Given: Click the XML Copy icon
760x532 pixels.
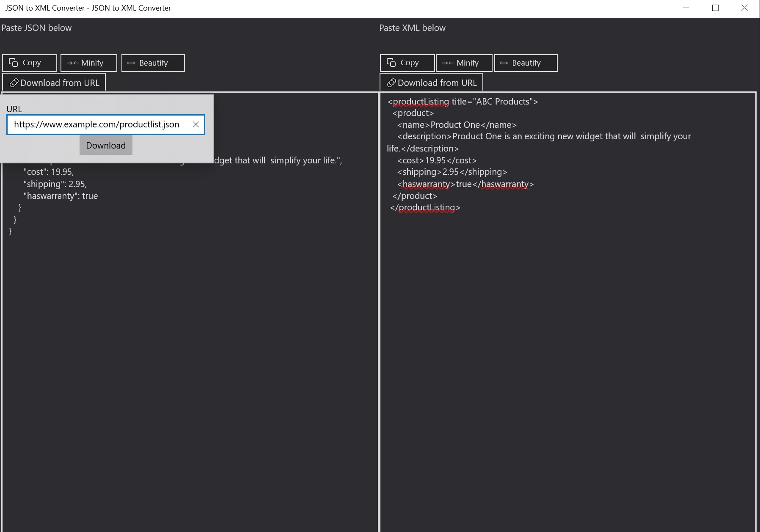Looking at the screenshot, I should point(391,63).
